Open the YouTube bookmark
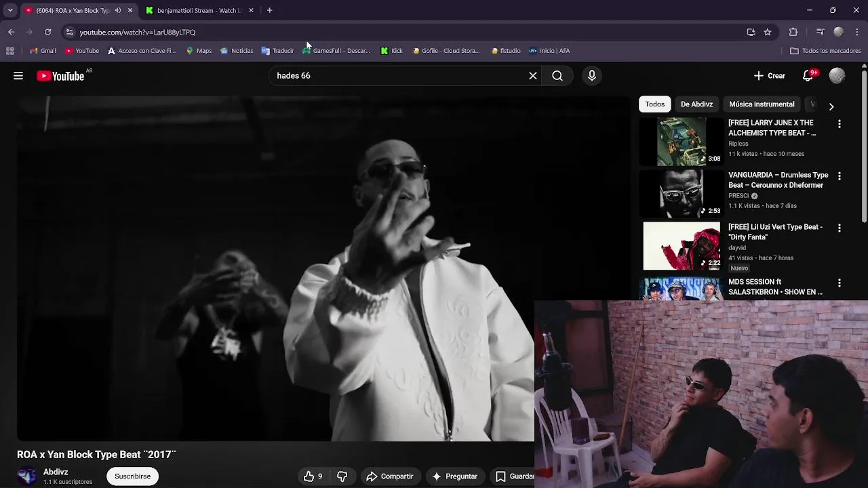 click(82, 51)
